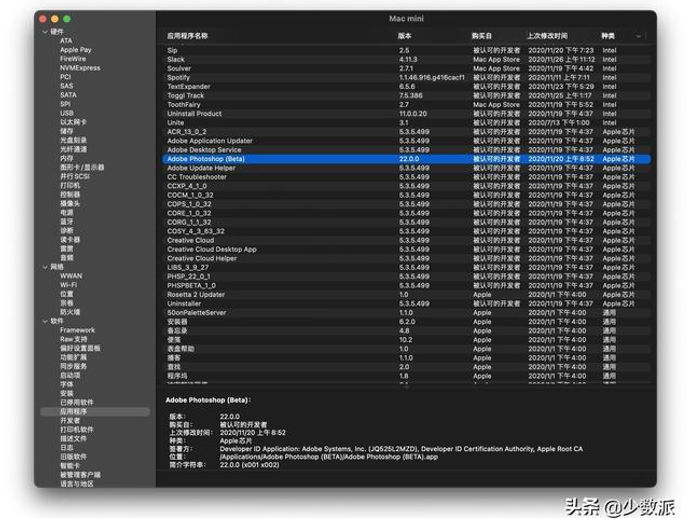The height and width of the screenshot is (518, 690).
Task: Select the Adobe Desktop Service row
Action: pyautogui.click(x=407, y=150)
